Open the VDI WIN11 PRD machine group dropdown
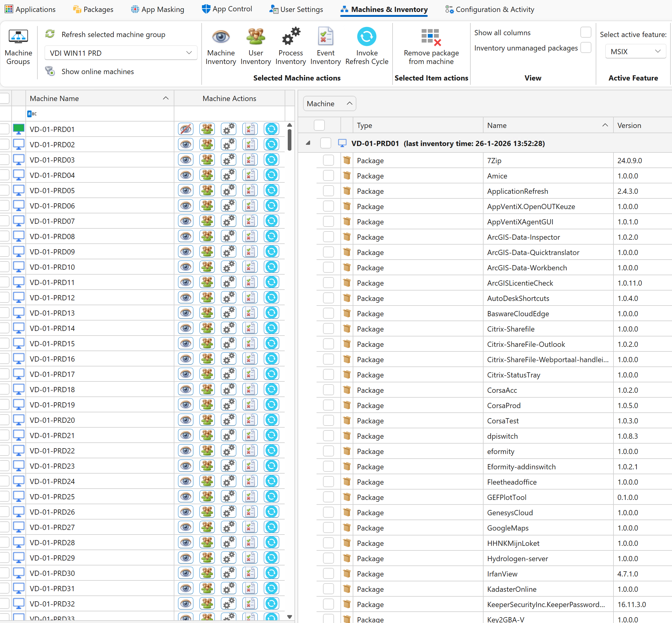672x623 pixels. [x=121, y=53]
